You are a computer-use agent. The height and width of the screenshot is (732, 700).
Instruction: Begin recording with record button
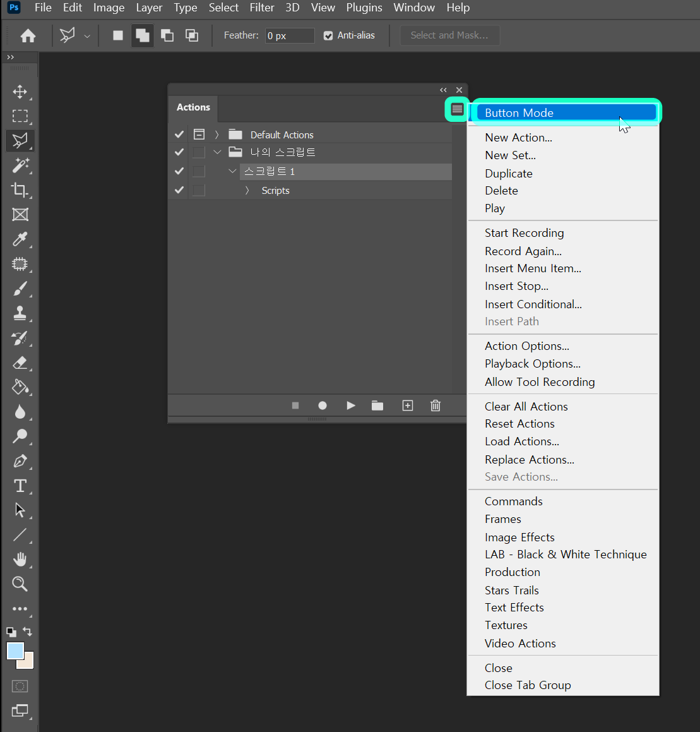pos(323,405)
